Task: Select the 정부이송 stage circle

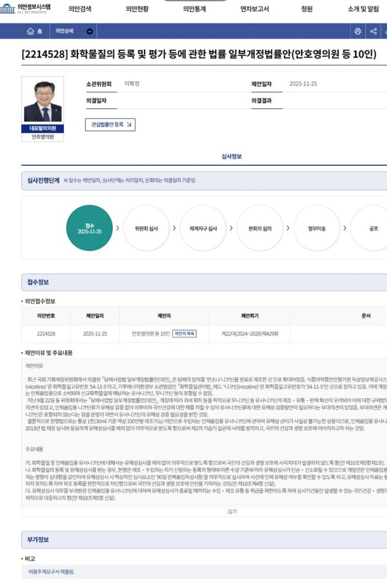Action: click(317, 228)
